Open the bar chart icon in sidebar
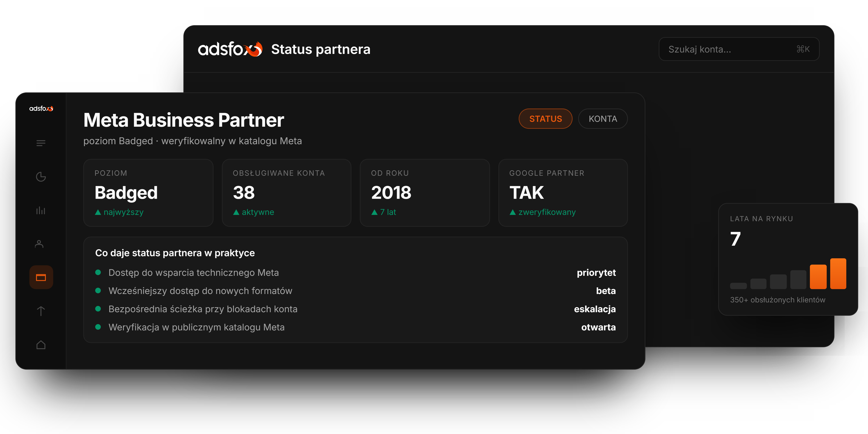The image size is (868, 434). pyautogui.click(x=41, y=210)
